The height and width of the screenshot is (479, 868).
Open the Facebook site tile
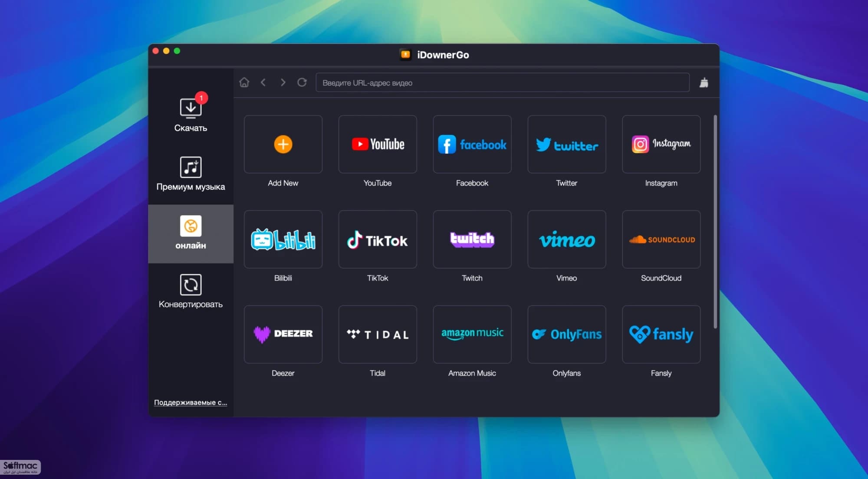pos(472,144)
